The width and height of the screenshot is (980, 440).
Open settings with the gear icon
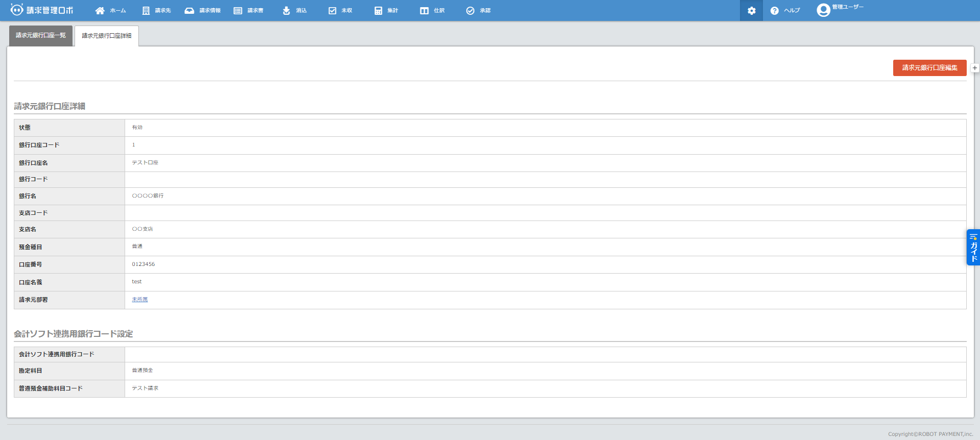pyautogui.click(x=751, y=11)
